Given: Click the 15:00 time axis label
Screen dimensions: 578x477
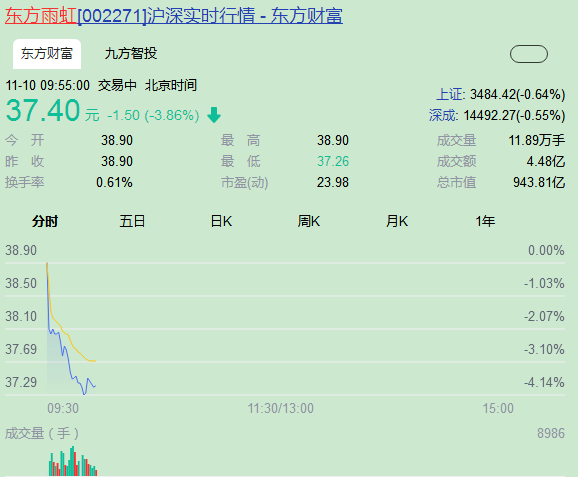Looking at the screenshot, I should click(x=498, y=408).
